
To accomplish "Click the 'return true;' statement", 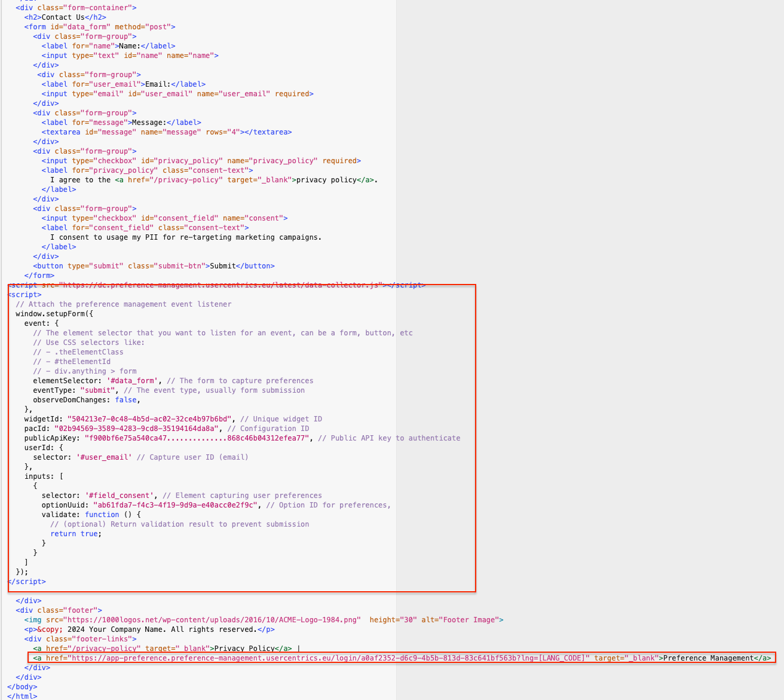I will [x=76, y=534].
